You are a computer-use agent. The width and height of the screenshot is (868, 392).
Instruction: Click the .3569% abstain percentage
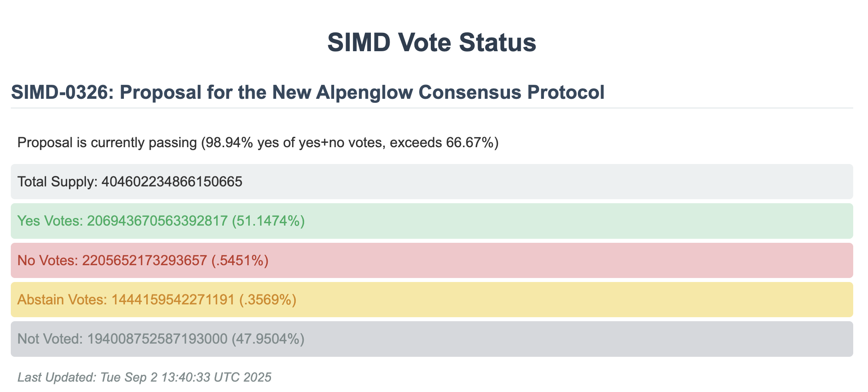click(268, 300)
